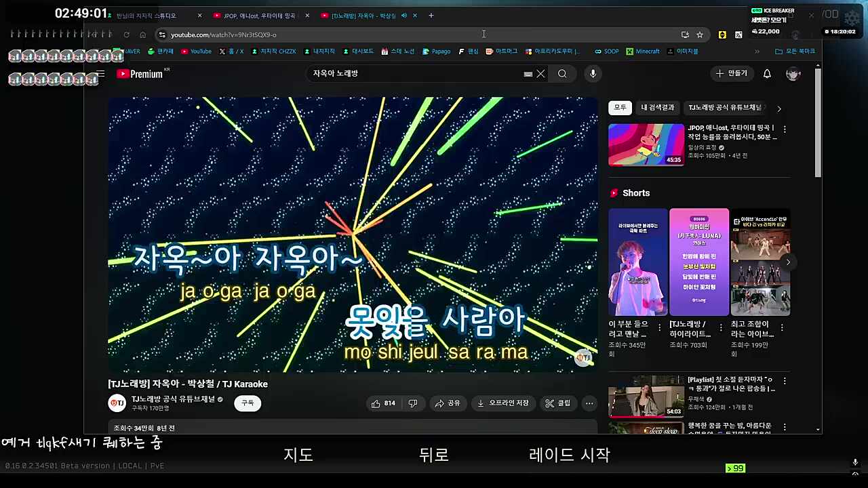Open the Playlist 54:03 video thumbnail
This screenshot has width=868, height=488.
click(646, 396)
